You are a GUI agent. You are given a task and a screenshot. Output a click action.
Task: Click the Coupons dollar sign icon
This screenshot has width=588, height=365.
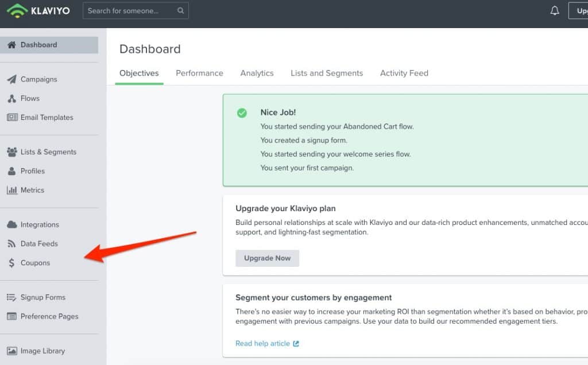[x=11, y=263]
